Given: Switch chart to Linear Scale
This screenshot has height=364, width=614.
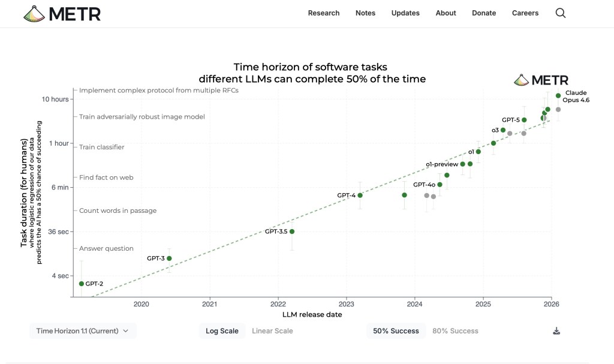Looking at the screenshot, I should tap(272, 331).
